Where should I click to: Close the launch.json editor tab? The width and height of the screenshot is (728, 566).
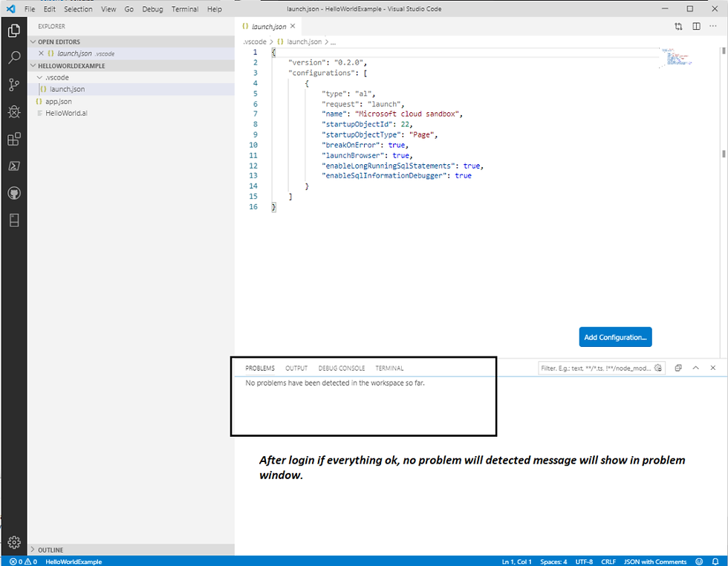pyautogui.click(x=293, y=27)
